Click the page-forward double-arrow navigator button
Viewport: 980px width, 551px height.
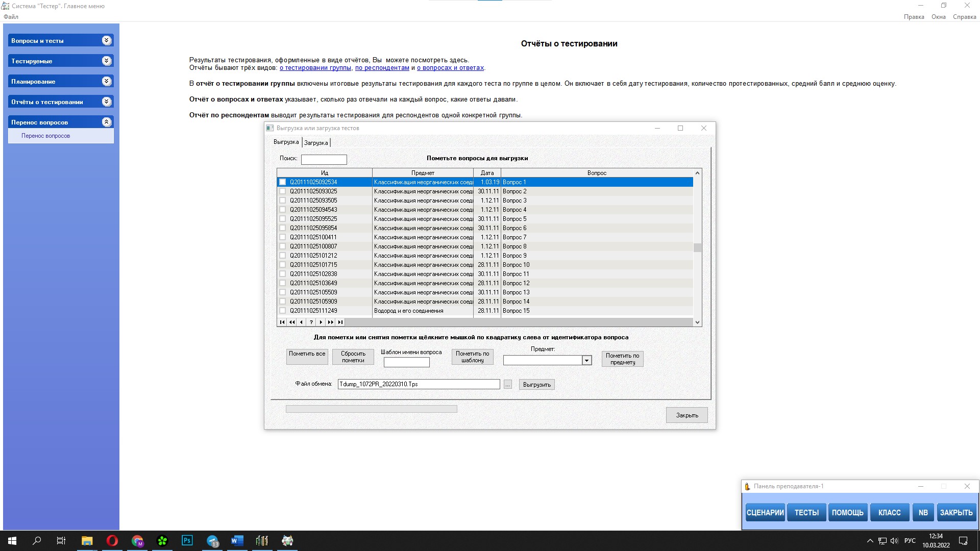331,322
